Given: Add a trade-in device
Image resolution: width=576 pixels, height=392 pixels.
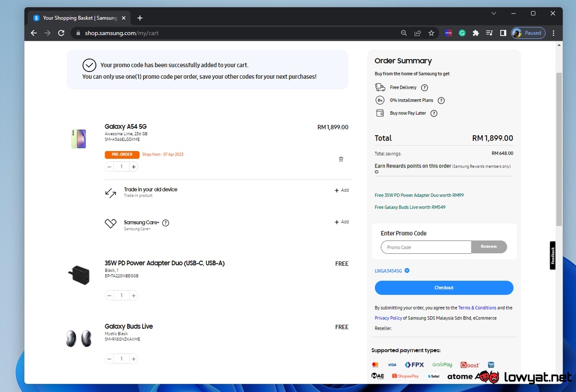Looking at the screenshot, I should pyautogui.click(x=342, y=190).
